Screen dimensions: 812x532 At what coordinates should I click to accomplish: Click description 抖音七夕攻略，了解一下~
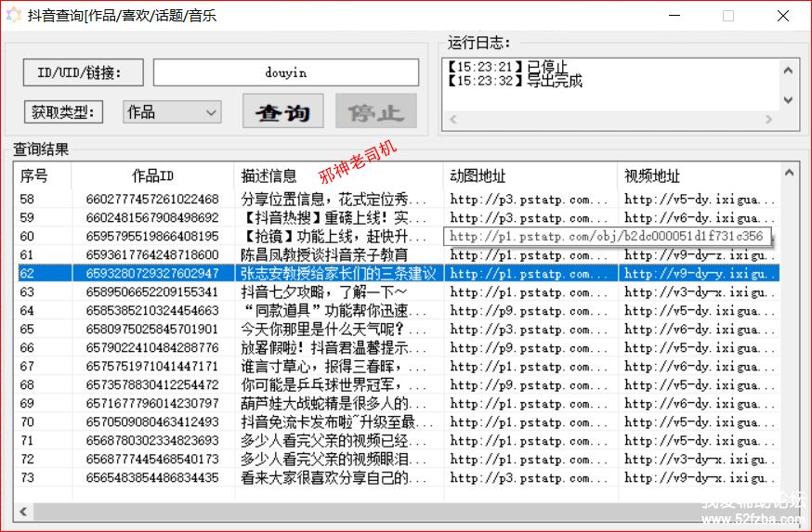click(x=323, y=292)
